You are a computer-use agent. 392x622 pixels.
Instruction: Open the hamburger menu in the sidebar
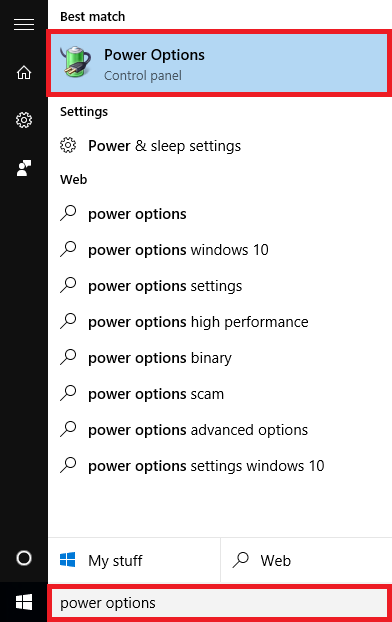(24, 25)
